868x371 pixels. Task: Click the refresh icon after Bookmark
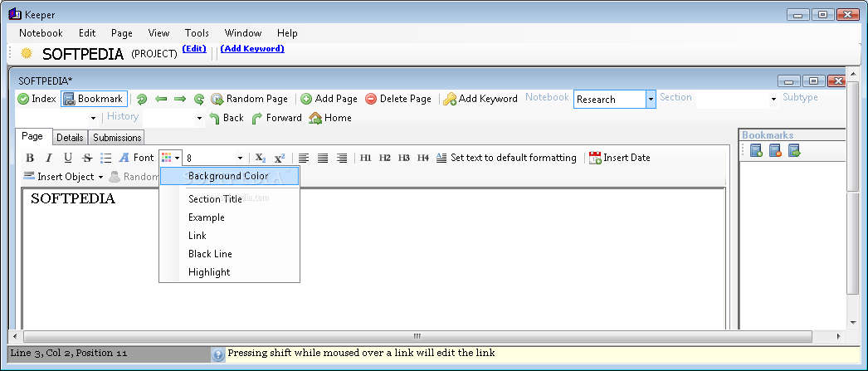pos(142,99)
